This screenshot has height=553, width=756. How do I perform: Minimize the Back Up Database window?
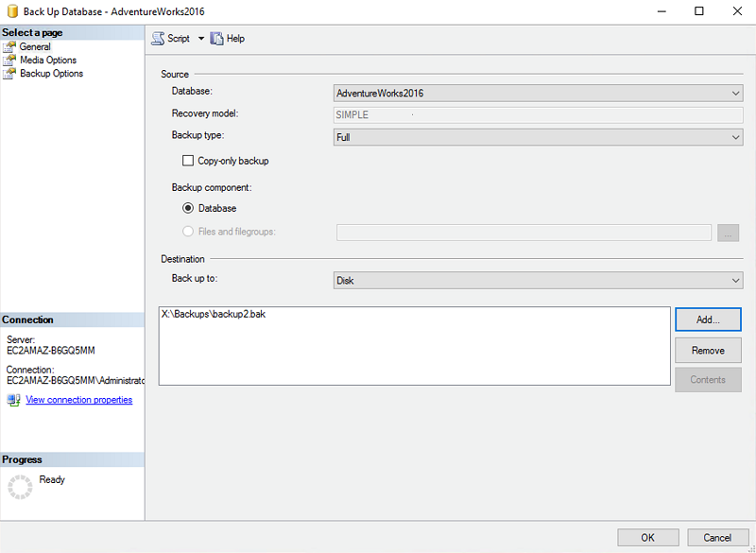pos(661,11)
